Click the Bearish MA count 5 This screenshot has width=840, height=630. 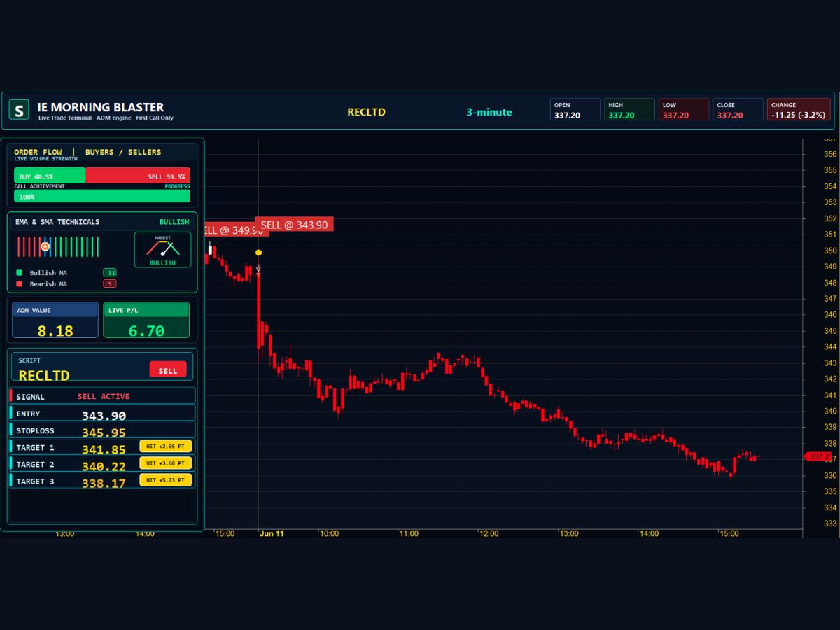coord(109,283)
